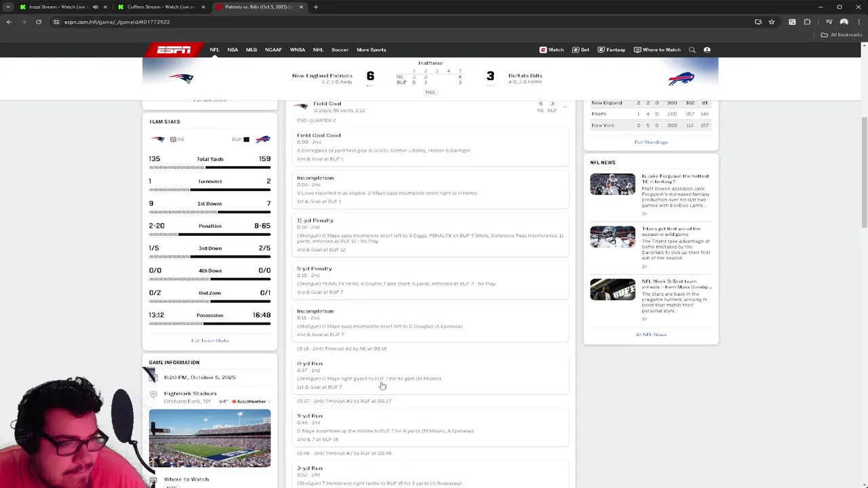868x488 pixels.
Task: Click the location pin beside Highmark Stadium
Action: (x=153, y=394)
